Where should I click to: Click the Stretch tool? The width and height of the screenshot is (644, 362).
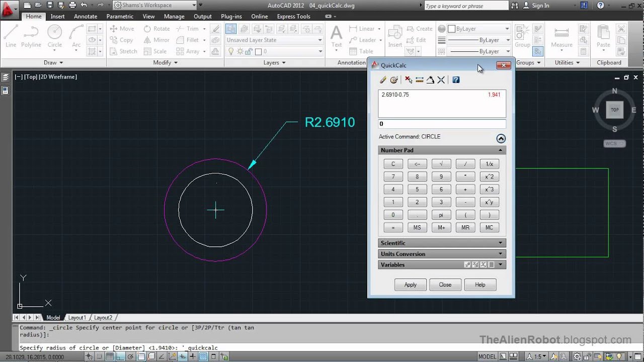click(123, 51)
